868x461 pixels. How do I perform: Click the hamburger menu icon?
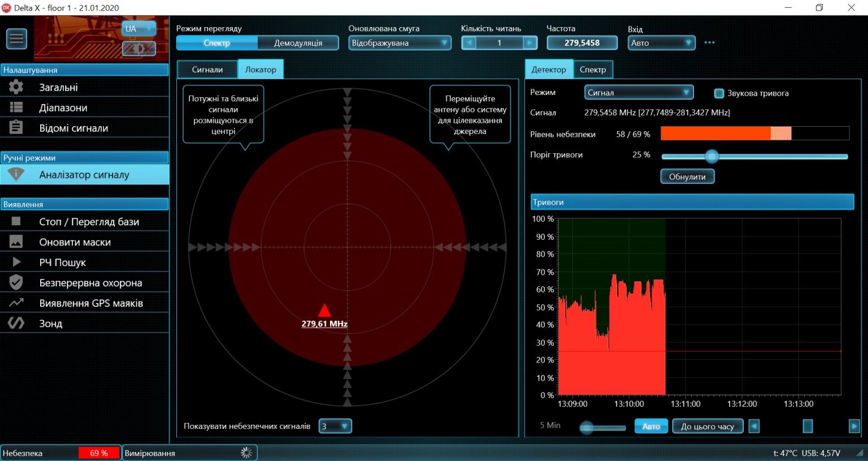coord(16,38)
